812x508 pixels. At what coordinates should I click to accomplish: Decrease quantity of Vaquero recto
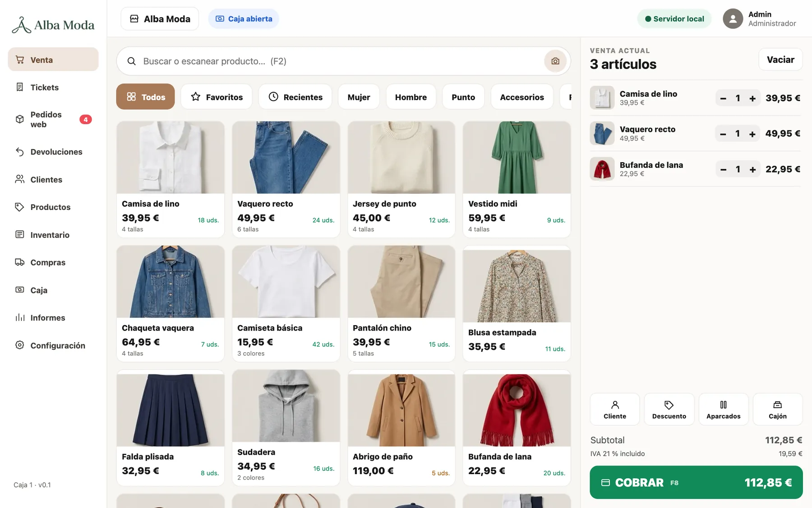click(x=723, y=134)
